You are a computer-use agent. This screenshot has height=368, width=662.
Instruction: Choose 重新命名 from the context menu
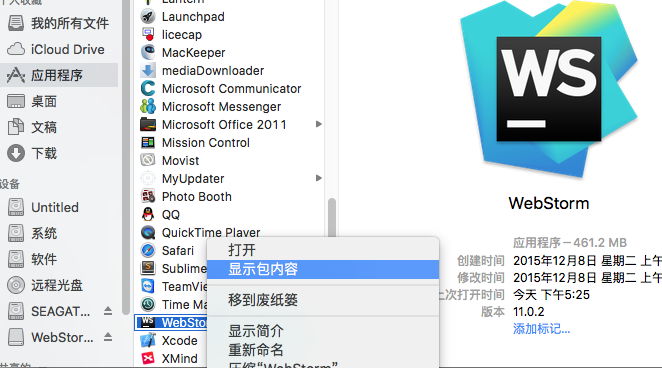tap(323, 350)
